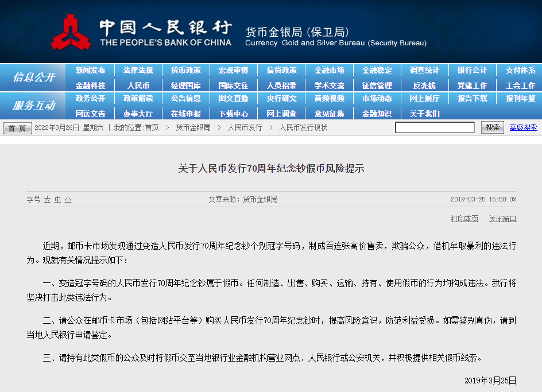542x392 pixels.
Task: Go to the 公告信息 page
Action: (x=185, y=98)
